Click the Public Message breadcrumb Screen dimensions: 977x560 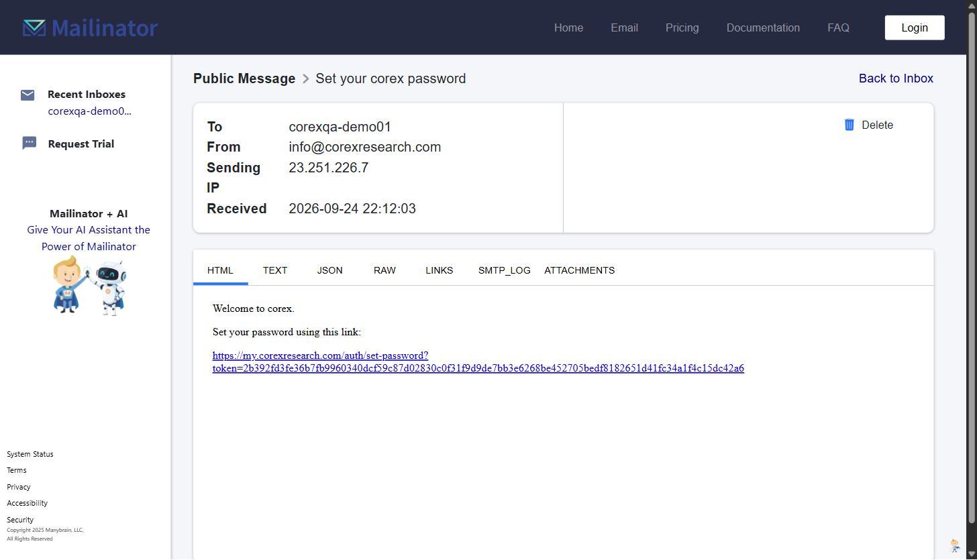pos(244,78)
